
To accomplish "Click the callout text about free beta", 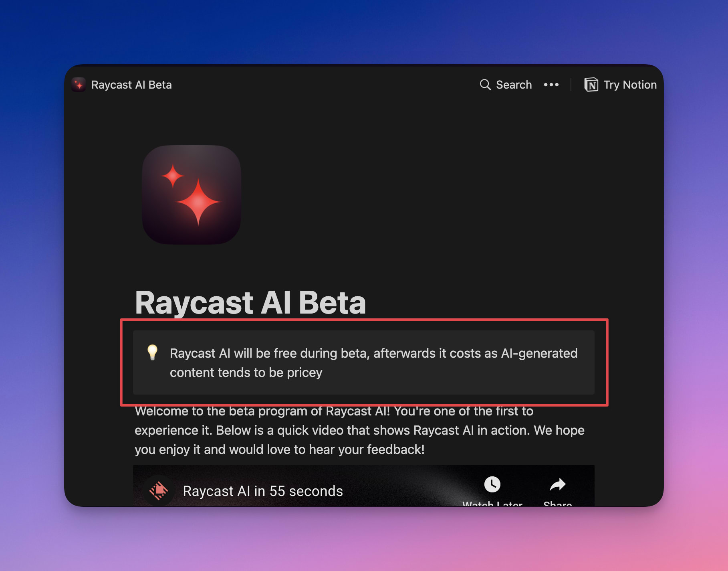I will [x=373, y=363].
